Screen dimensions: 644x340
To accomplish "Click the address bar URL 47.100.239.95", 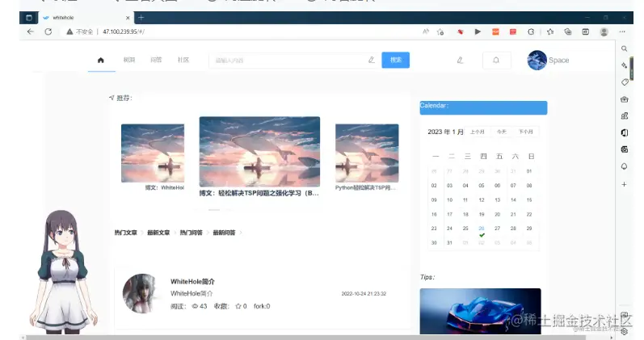I will [123, 31].
